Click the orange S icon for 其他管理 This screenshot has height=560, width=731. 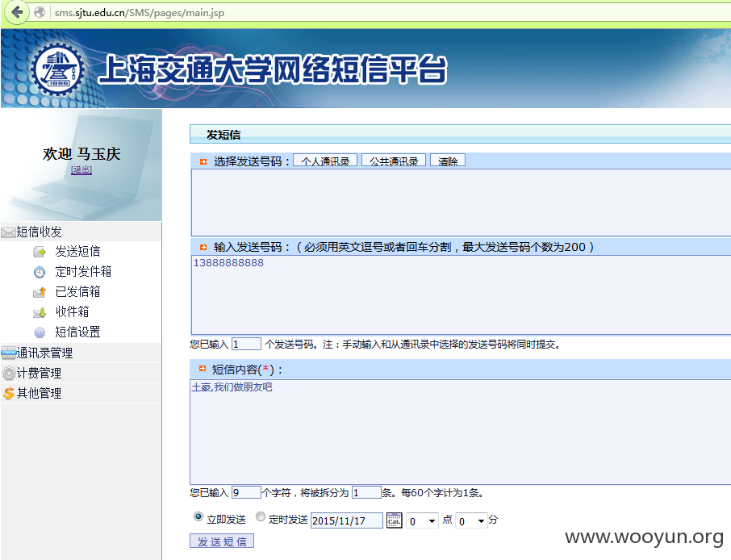8,393
